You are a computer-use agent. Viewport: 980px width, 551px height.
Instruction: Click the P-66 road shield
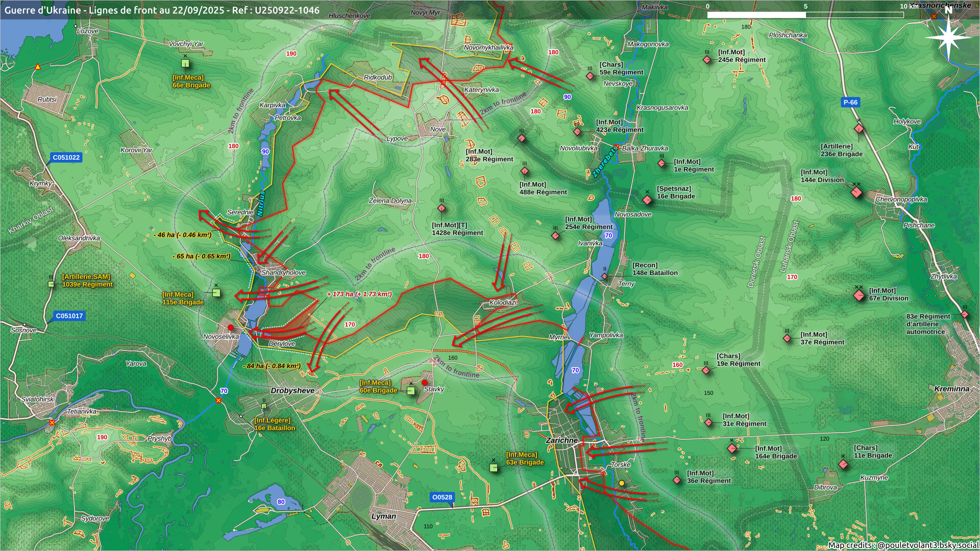(x=850, y=102)
